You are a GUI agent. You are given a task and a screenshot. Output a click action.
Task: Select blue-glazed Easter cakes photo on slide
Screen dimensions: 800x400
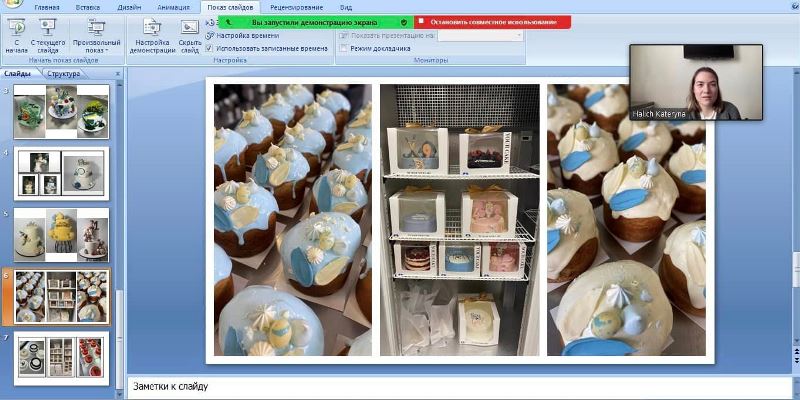pos(293,220)
